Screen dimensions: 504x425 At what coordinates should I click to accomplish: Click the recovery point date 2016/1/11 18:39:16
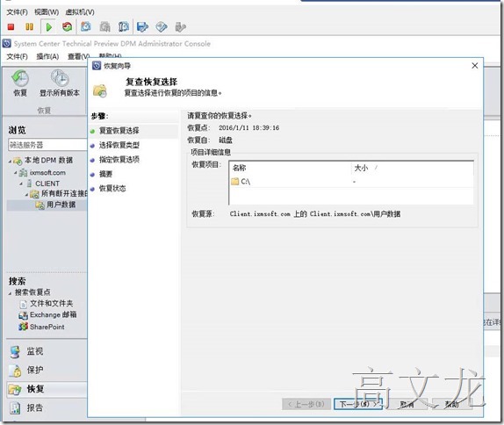(x=248, y=128)
